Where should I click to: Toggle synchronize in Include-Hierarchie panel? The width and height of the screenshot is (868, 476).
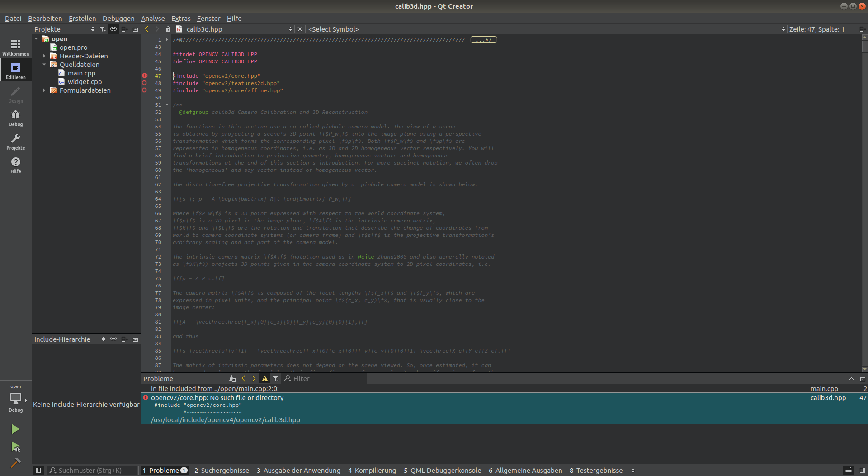(x=113, y=339)
